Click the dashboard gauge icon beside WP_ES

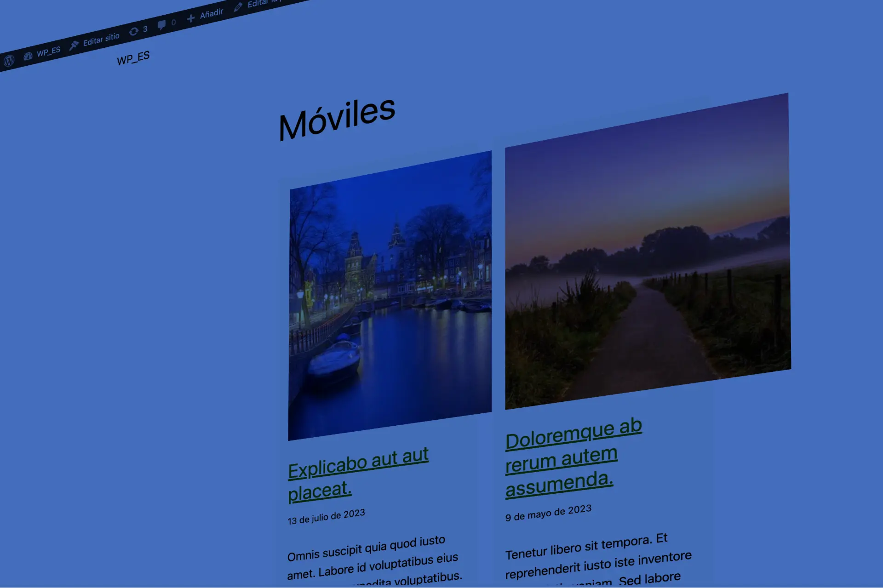(x=28, y=56)
